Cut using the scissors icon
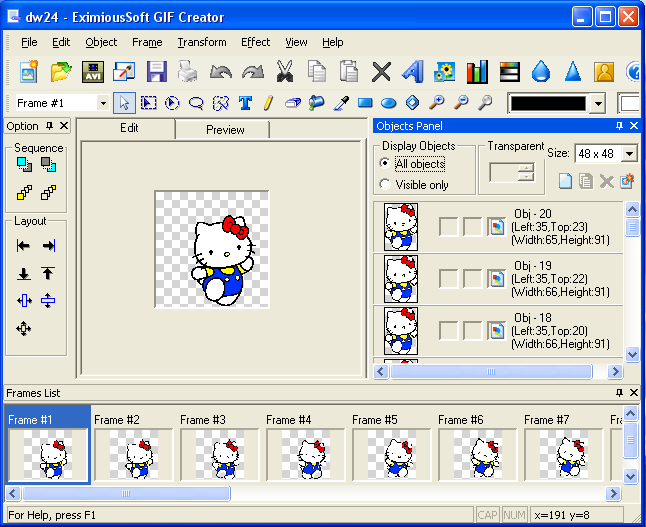The width and height of the screenshot is (646, 527). click(x=285, y=72)
